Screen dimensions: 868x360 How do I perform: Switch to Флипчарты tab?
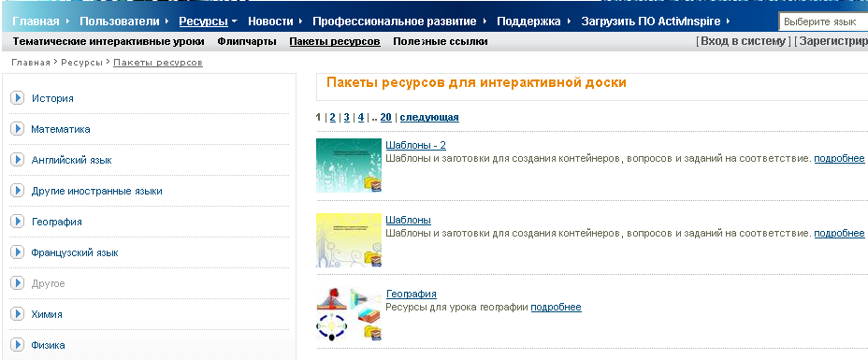pyautogui.click(x=247, y=41)
